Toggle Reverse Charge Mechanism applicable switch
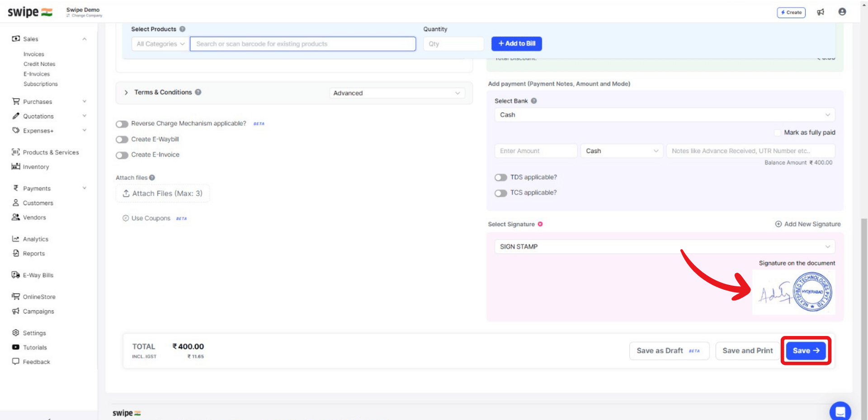The image size is (868, 420). [x=122, y=124]
